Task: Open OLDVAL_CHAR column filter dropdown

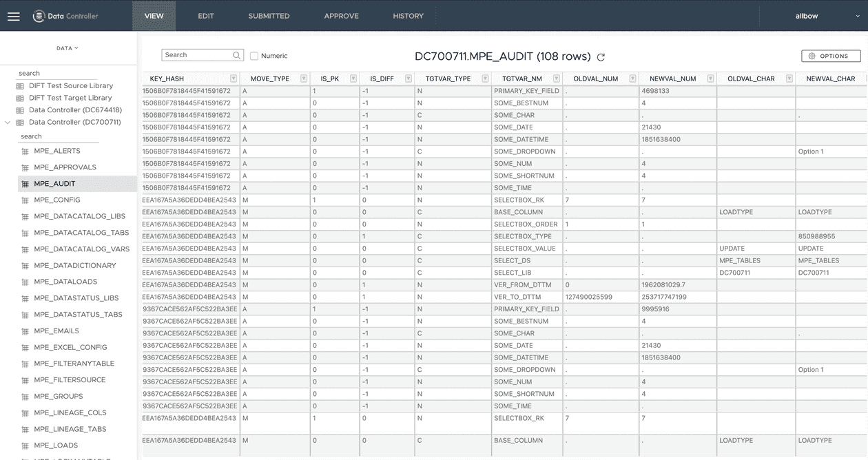Action: click(789, 79)
